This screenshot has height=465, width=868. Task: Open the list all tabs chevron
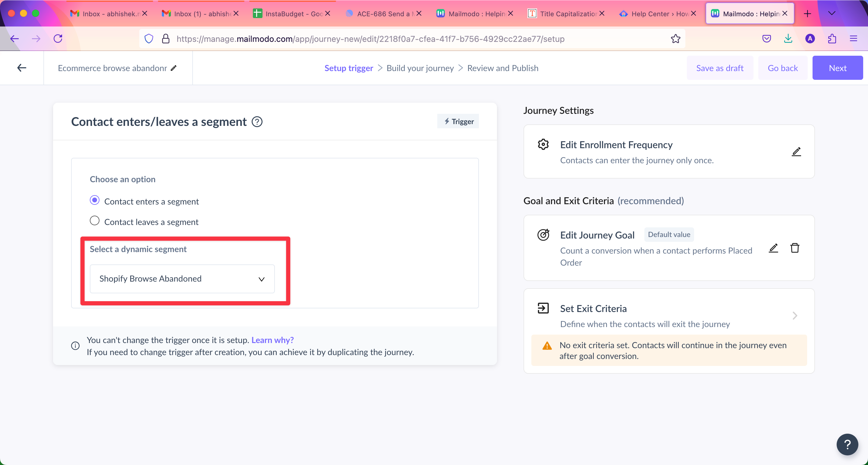click(832, 14)
